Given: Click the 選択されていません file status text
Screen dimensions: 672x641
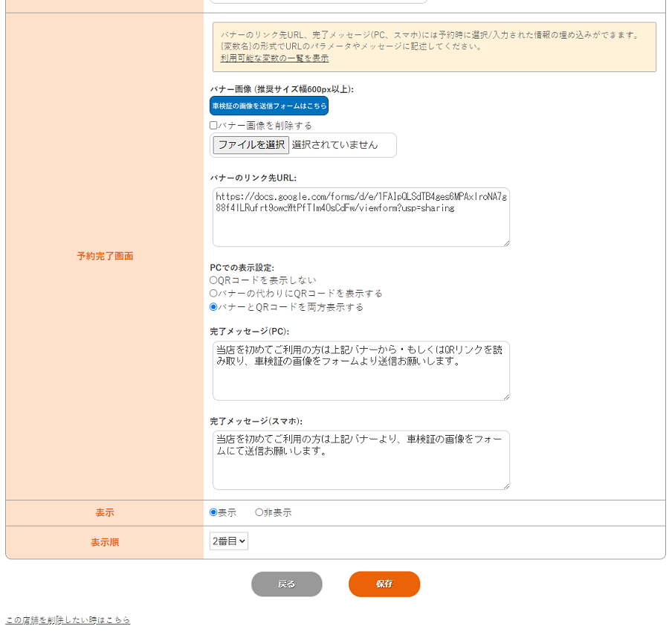Looking at the screenshot, I should coord(335,145).
